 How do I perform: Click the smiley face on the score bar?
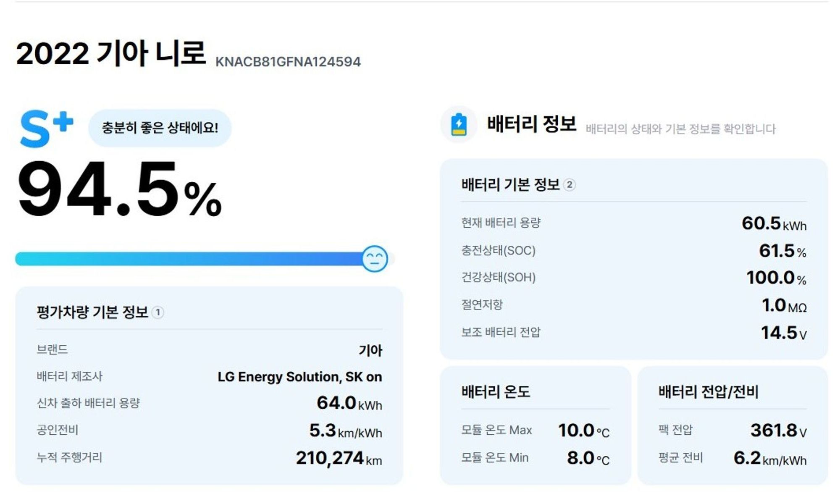tap(375, 259)
